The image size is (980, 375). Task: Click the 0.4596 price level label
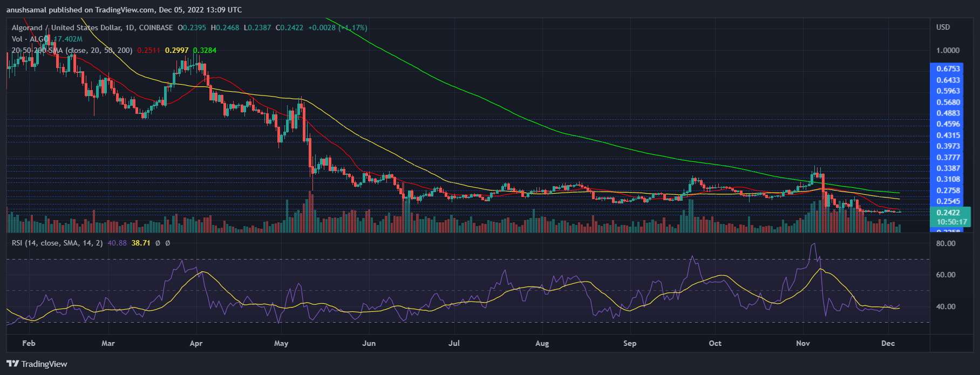coord(948,124)
